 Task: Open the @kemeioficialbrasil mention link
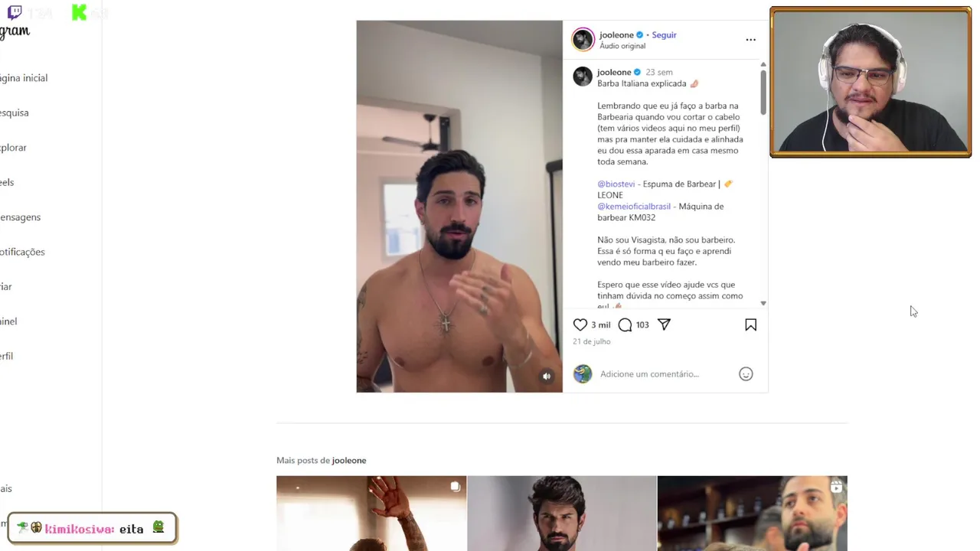click(633, 206)
